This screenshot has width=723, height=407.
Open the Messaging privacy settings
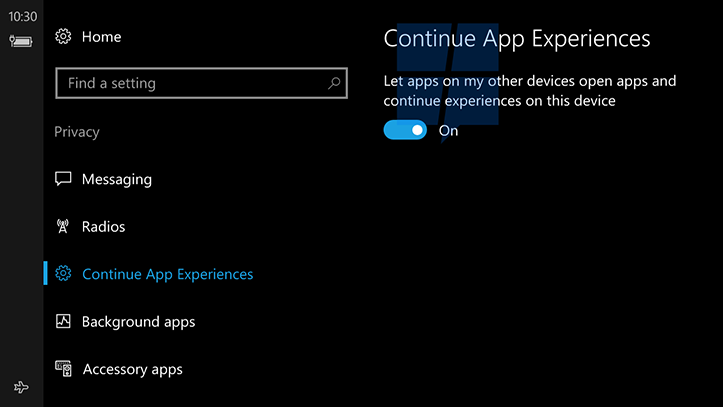pyautogui.click(x=117, y=179)
